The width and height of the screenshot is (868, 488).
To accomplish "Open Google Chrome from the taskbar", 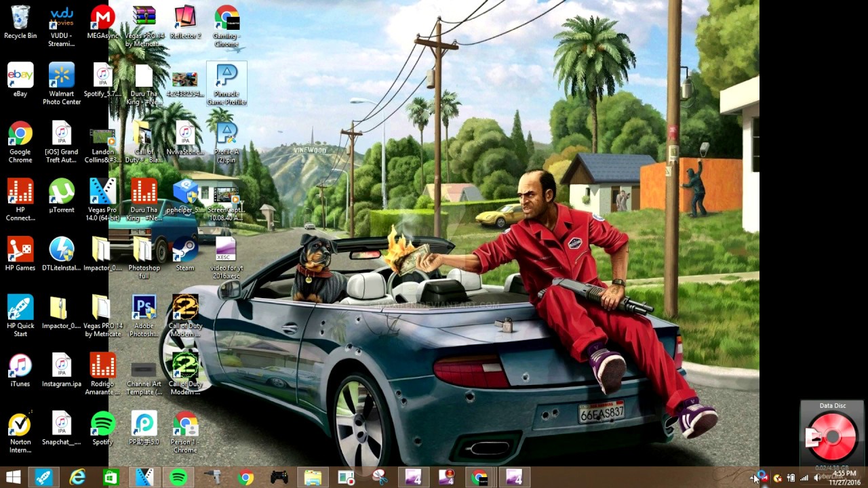I will tap(245, 477).
